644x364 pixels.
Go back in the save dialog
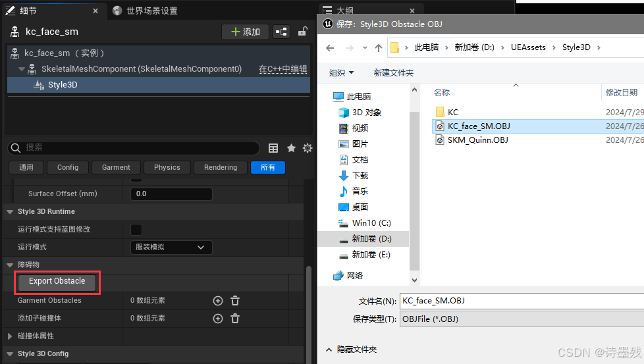click(x=330, y=48)
